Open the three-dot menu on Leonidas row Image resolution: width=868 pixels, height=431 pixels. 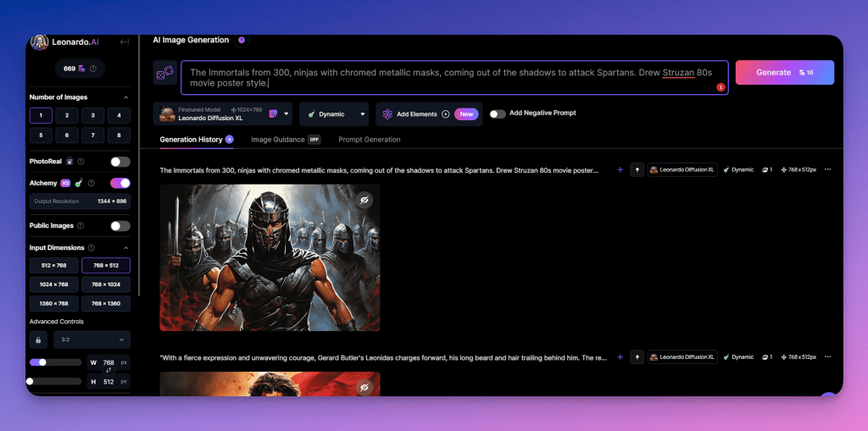tap(827, 357)
